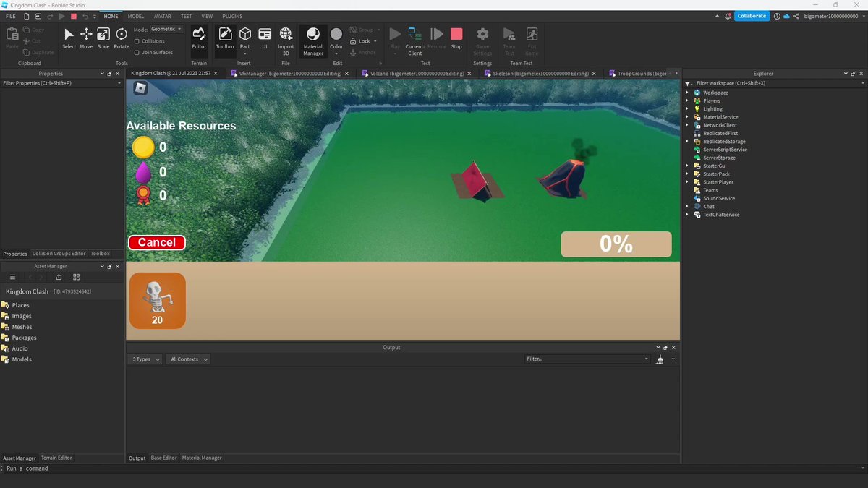Open the All Contexts dropdown in Output

pos(188,359)
